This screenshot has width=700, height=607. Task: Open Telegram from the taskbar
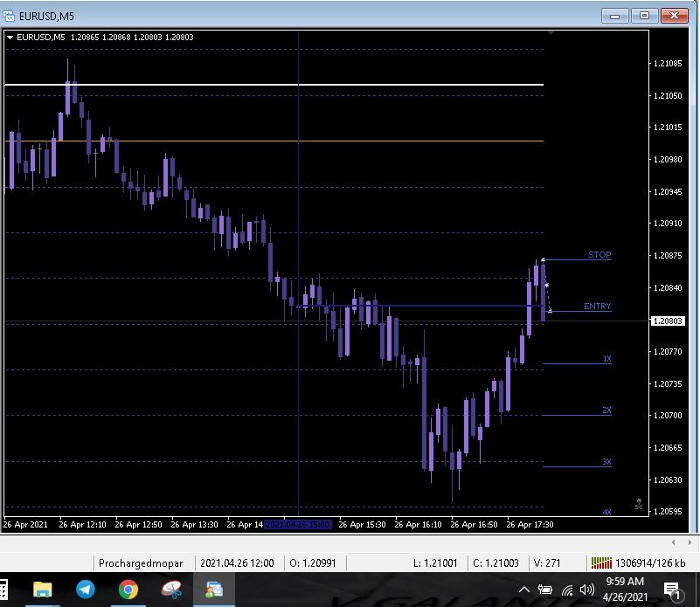[x=86, y=590]
